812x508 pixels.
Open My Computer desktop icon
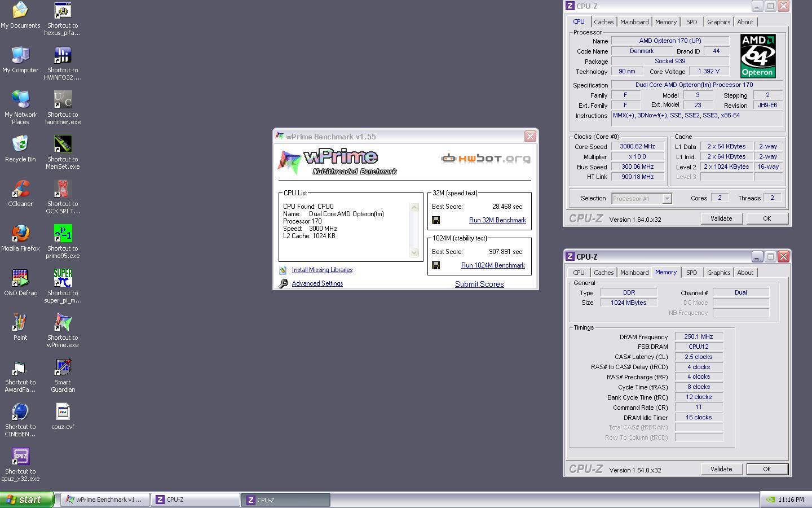(x=20, y=60)
